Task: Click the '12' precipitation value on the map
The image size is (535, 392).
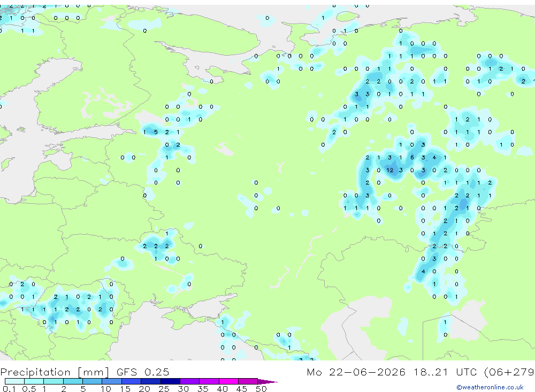Action: (x=390, y=170)
